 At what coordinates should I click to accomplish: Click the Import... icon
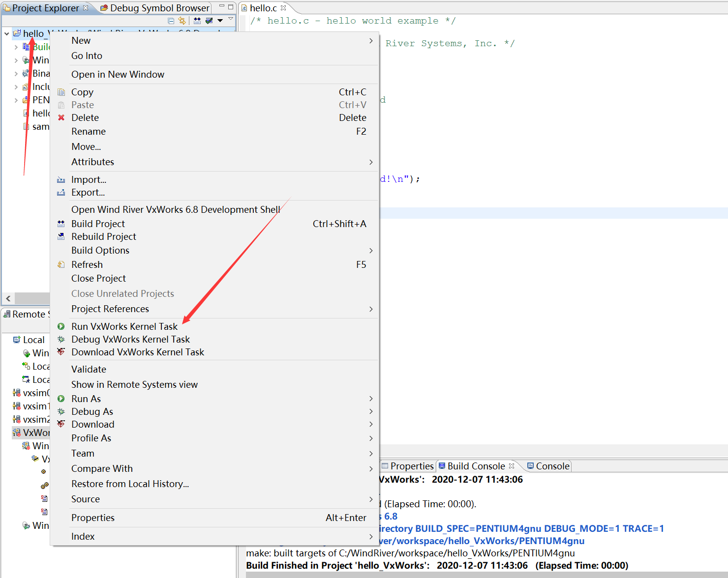tap(61, 179)
